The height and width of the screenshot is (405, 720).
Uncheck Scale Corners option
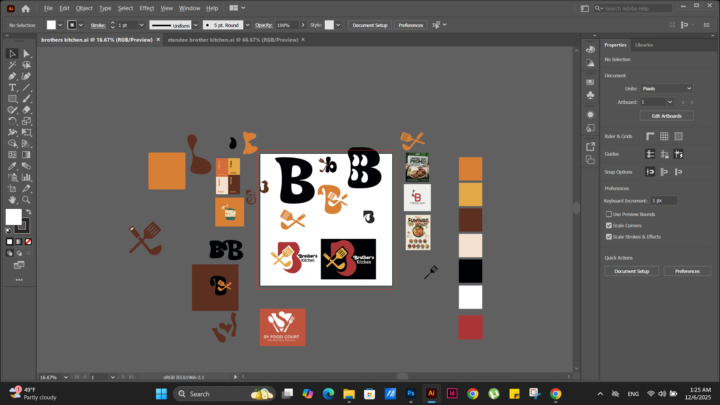[609, 225]
